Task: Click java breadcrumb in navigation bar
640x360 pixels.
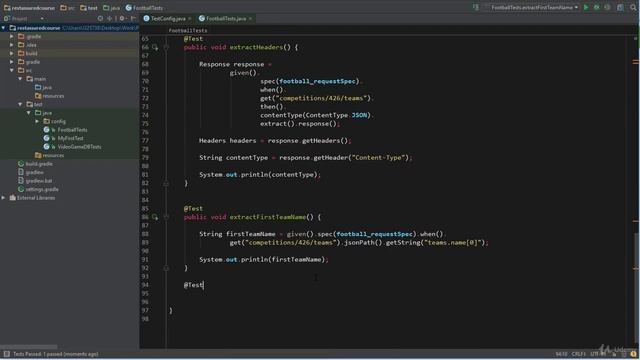Action: click(x=111, y=8)
